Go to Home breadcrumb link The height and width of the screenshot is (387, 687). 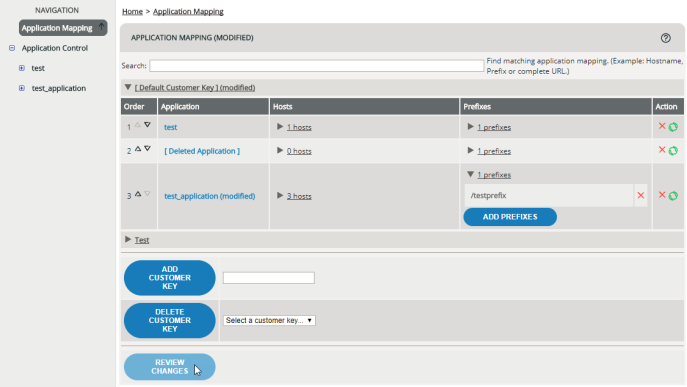(132, 11)
